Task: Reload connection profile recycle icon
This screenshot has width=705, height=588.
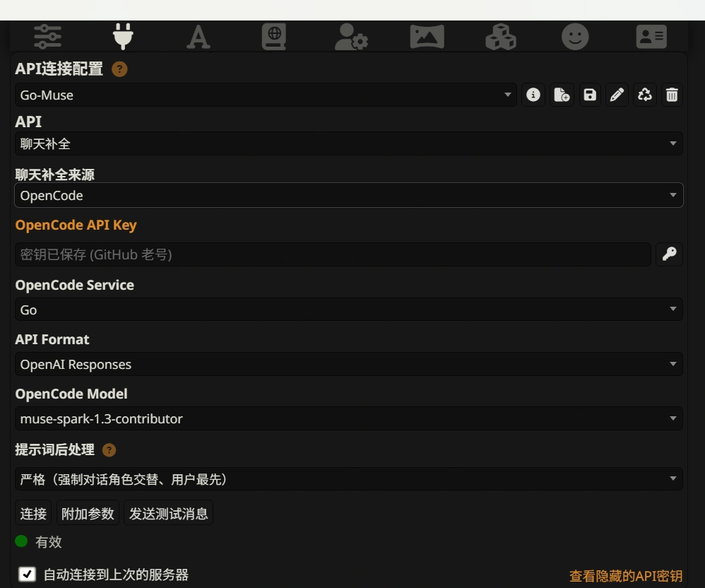Action: coord(645,95)
